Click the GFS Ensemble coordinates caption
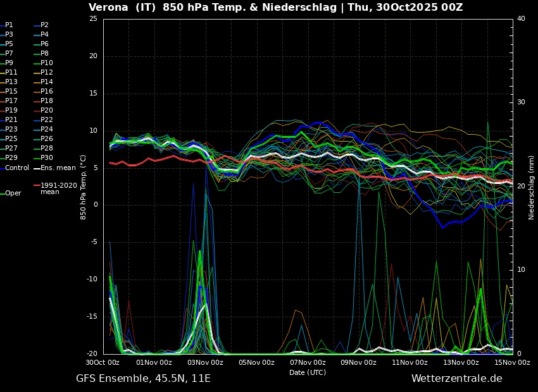 pyautogui.click(x=143, y=379)
